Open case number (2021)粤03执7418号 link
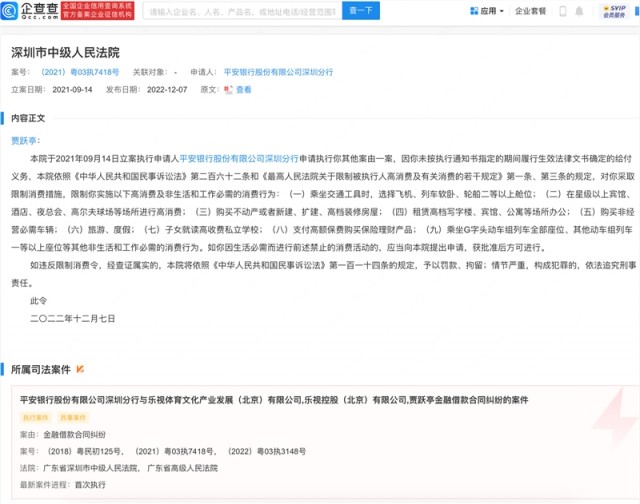 [x=80, y=72]
